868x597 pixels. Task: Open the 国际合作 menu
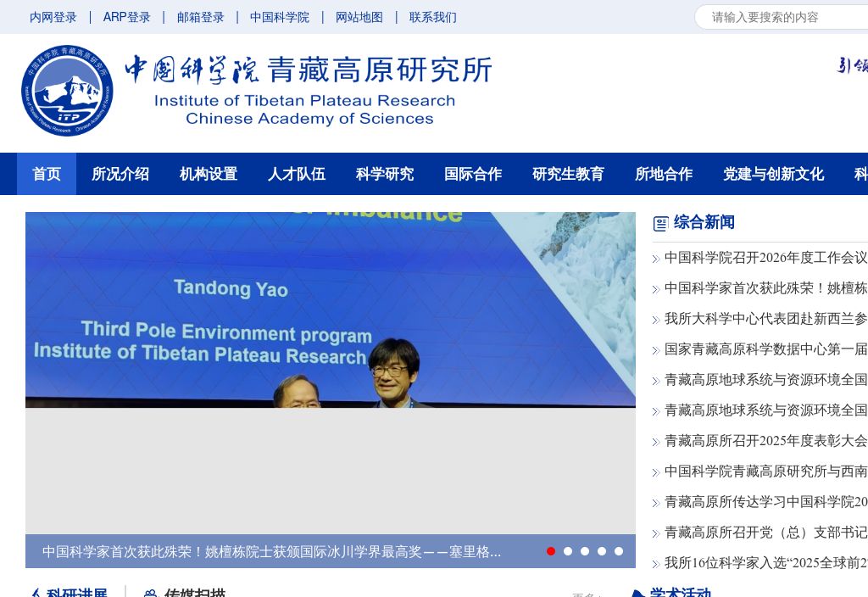(x=473, y=174)
